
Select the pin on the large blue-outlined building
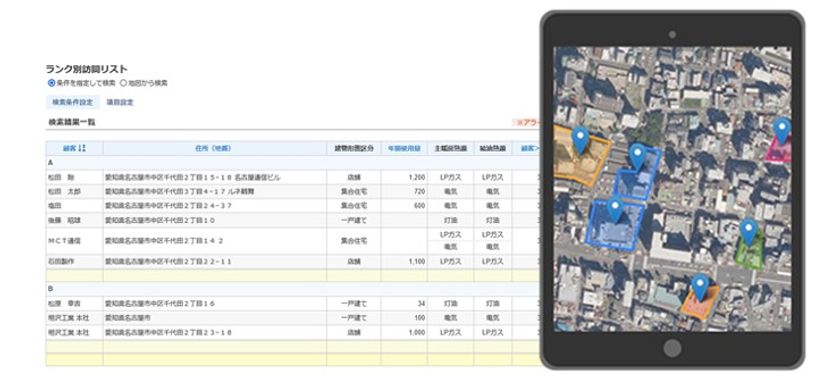coord(614,208)
